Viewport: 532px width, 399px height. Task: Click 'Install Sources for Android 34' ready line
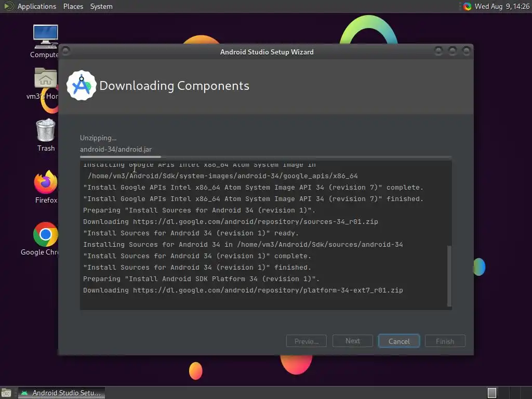point(191,233)
